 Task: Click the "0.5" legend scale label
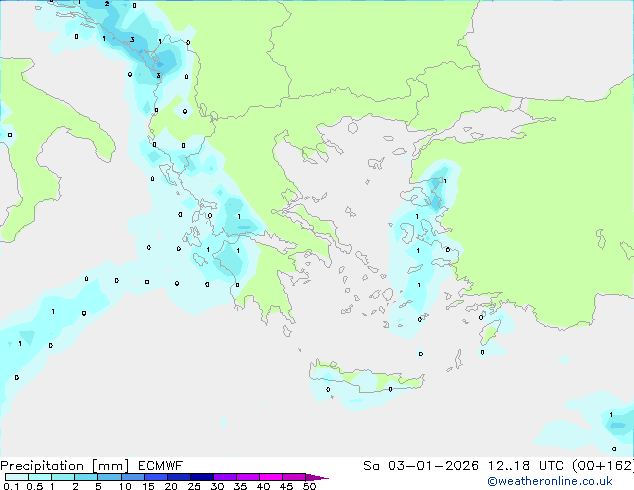click(x=35, y=486)
